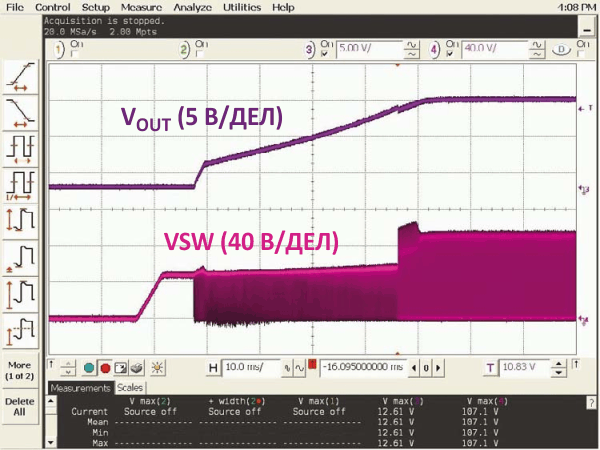600x450 pixels.
Task: Click the channel 3 scale field 5.00 V/
Action: (x=370, y=50)
